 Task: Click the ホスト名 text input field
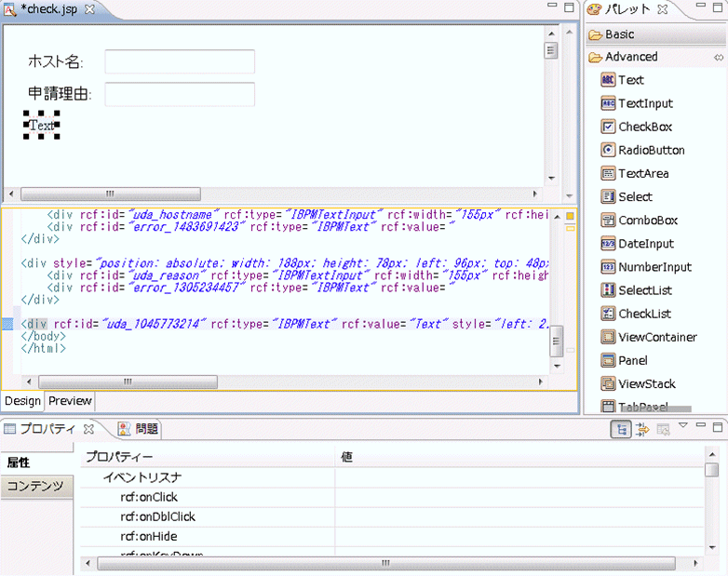179,61
